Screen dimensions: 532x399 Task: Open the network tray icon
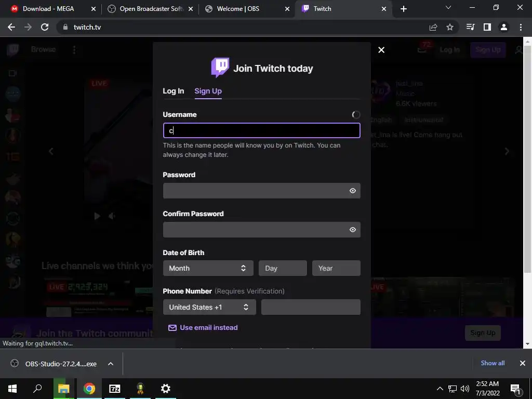453,389
